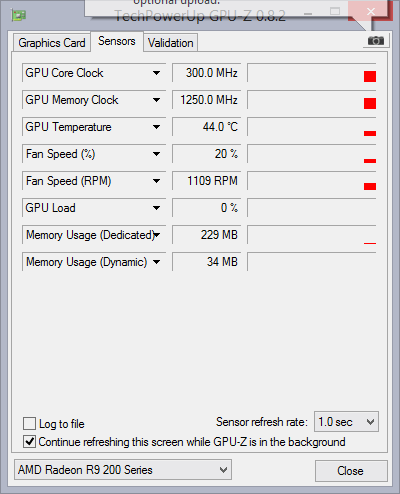Expand the GPU Load dropdown arrow
The width and height of the screenshot is (400, 494).
(156, 208)
